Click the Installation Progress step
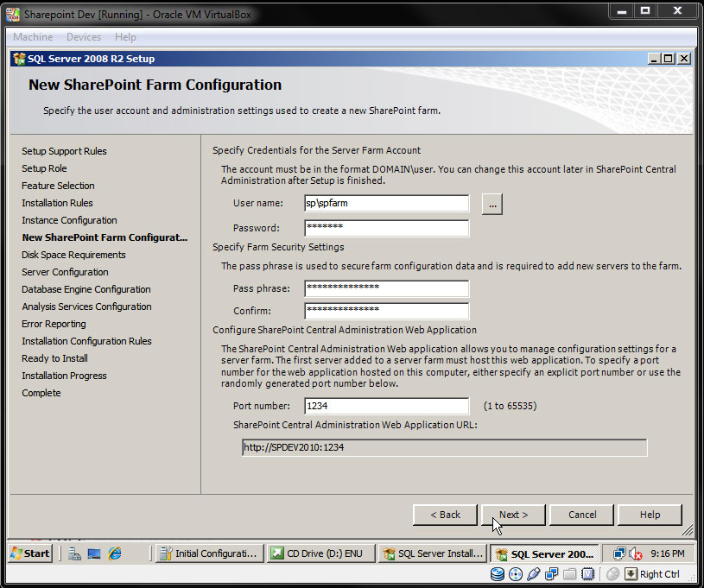Viewport: 704px width, 588px height. point(64,376)
